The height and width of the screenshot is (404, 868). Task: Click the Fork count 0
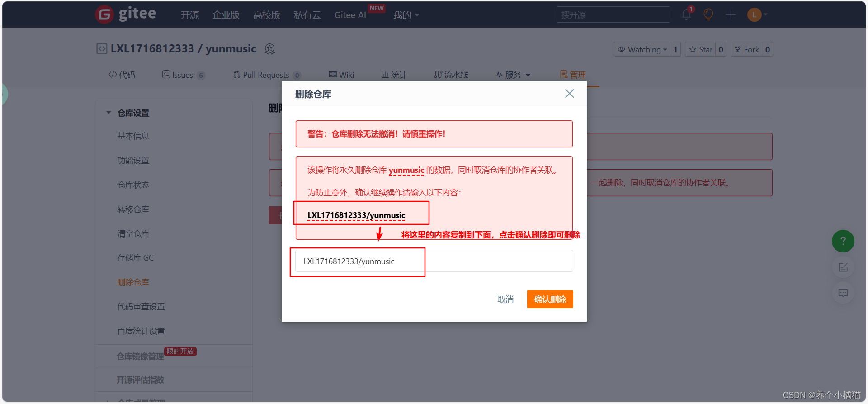coord(768,49)
